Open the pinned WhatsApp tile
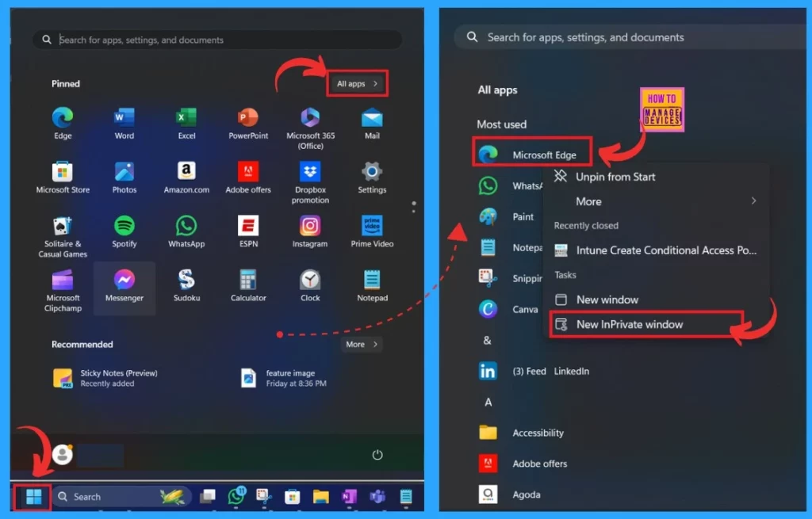The width and height of the screenshot is (812, 519). click(x=186, y=231)
